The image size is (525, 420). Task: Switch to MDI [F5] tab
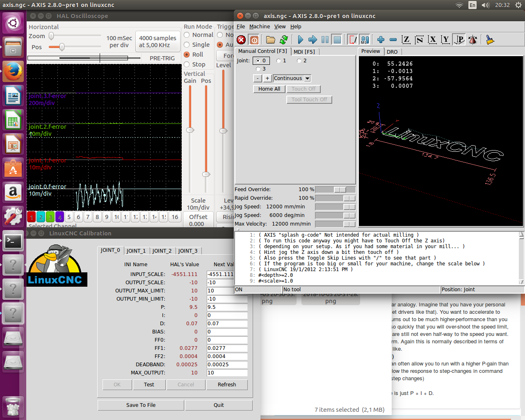(304, 52)
